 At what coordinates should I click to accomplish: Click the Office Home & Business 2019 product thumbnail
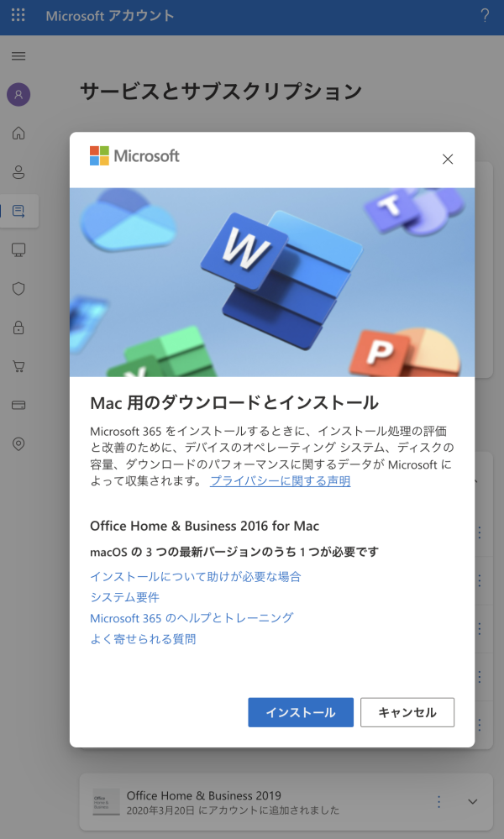[106, 801]
